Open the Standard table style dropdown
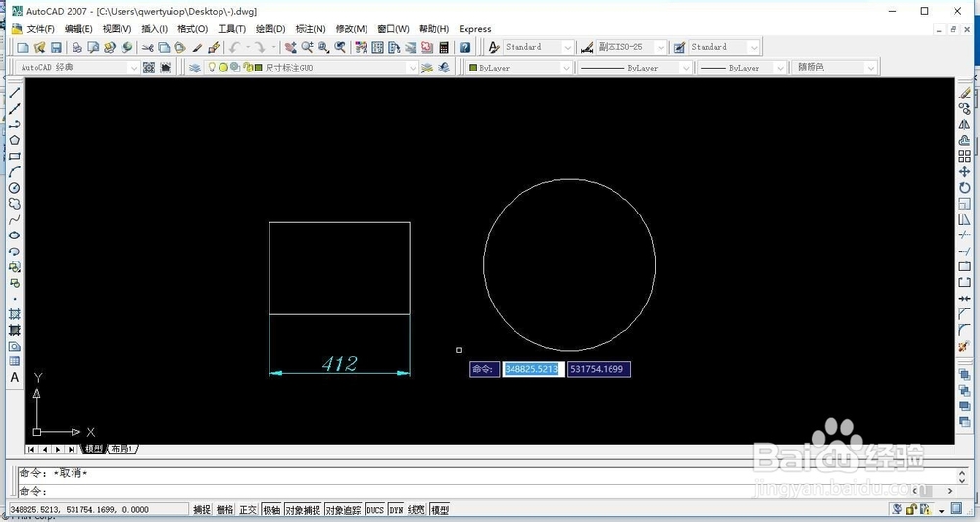This screenshot has height=522, width=980. (x=754, y=47)
